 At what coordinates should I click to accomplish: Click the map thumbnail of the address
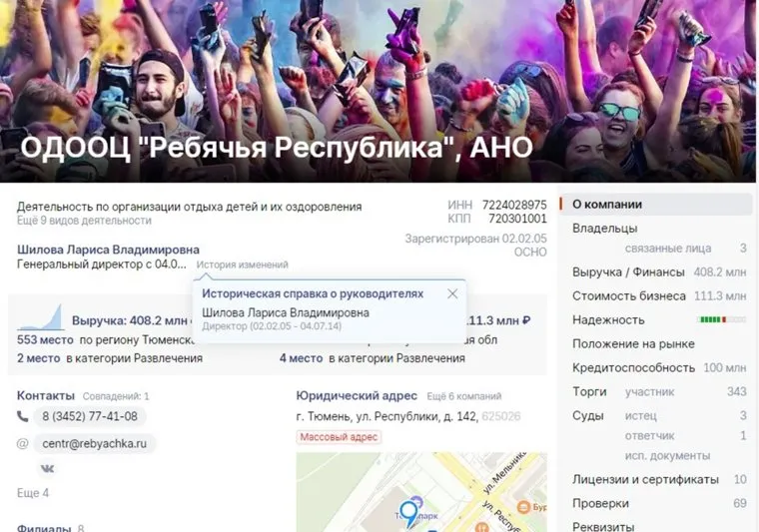421,492
